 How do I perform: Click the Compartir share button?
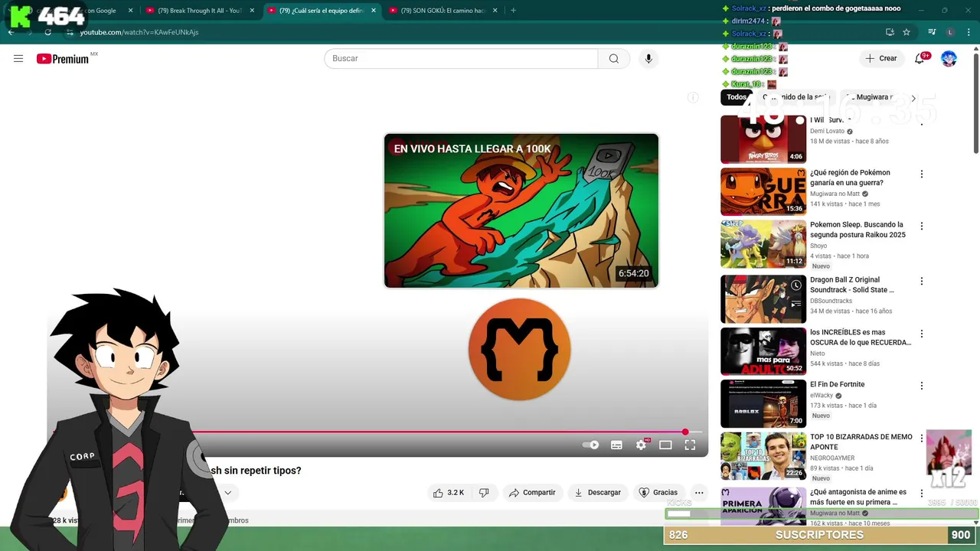[532, 493]
